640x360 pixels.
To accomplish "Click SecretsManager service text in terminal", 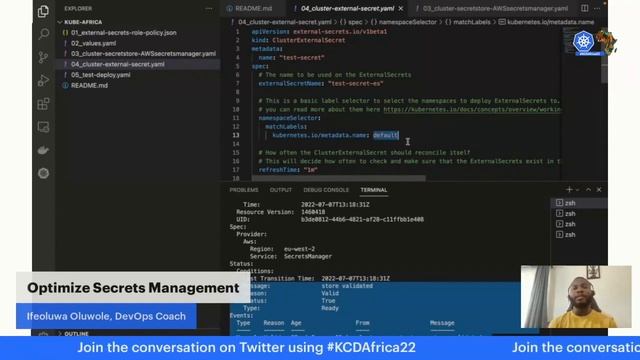I will [x=308, y=256].
